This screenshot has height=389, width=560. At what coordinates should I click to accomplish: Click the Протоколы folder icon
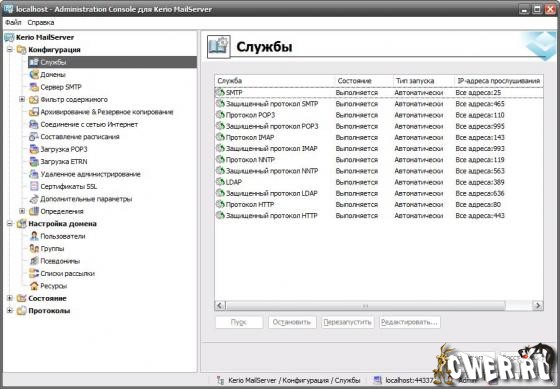(x=22, y=311)
